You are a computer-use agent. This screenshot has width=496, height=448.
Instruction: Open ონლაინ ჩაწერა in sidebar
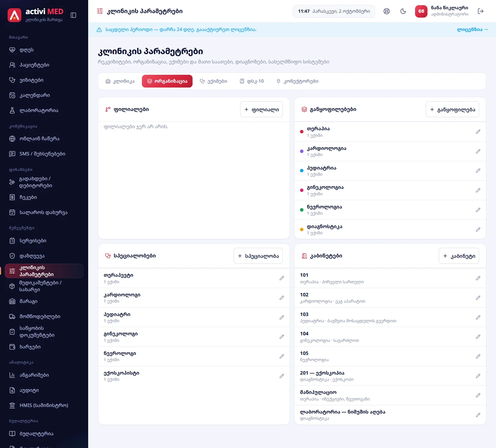point(44,139)
